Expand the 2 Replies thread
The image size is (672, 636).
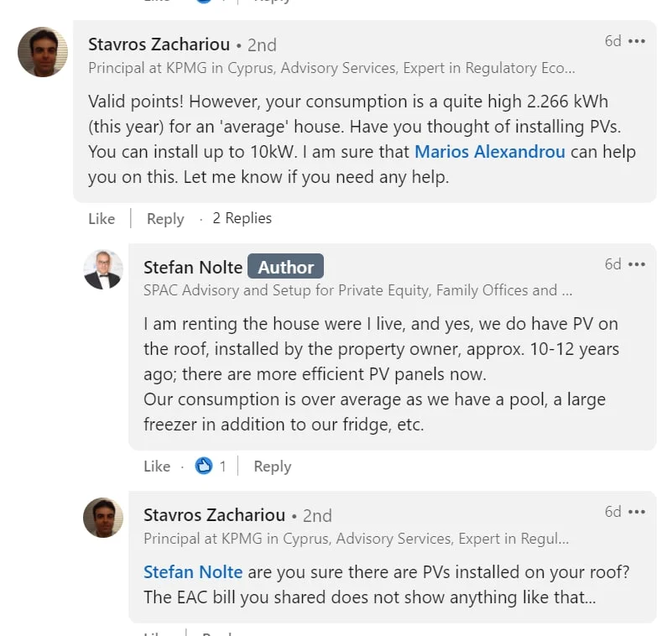coord(242,218)
